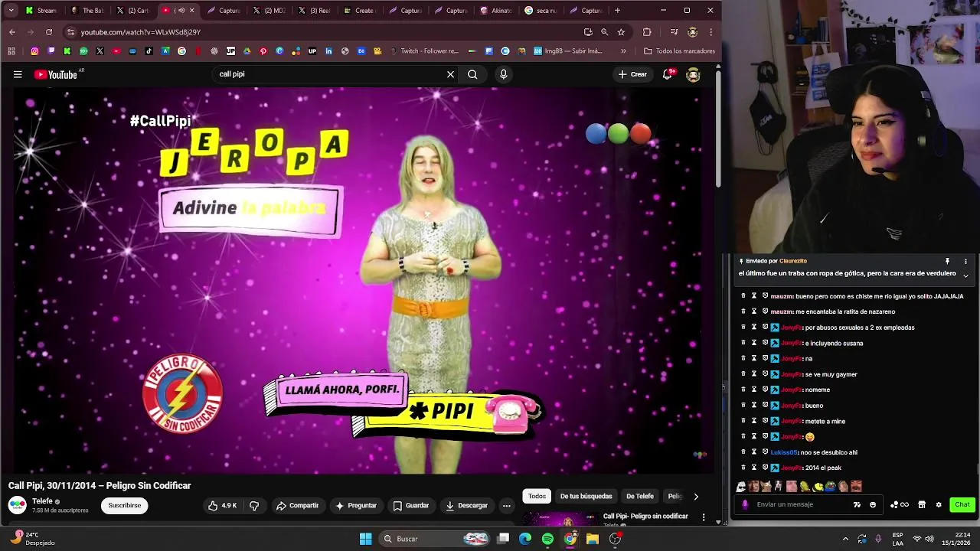Open the Preguntar AI button
Image resolution: width=980 pixels, height=551 pixels.
tap(356, 506)
